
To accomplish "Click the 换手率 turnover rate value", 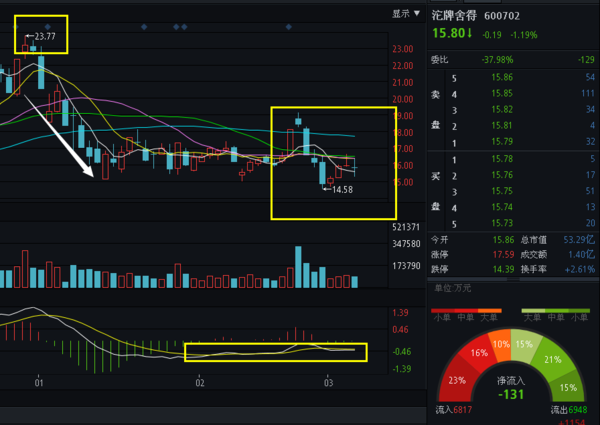I will tap(579, 269).
